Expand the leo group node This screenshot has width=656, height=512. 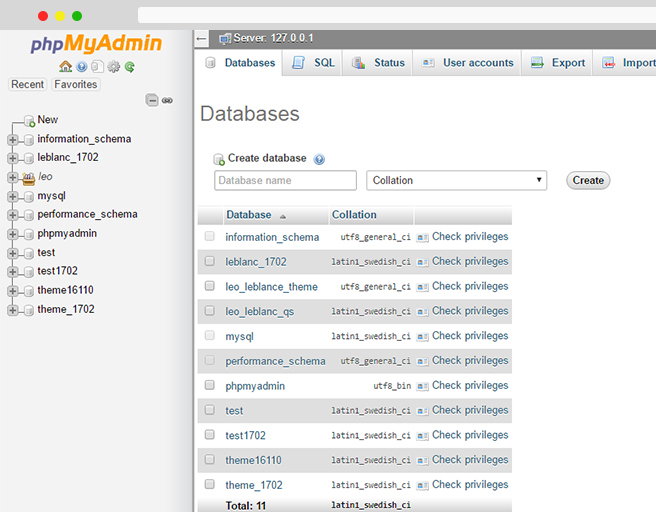point(13,177)
